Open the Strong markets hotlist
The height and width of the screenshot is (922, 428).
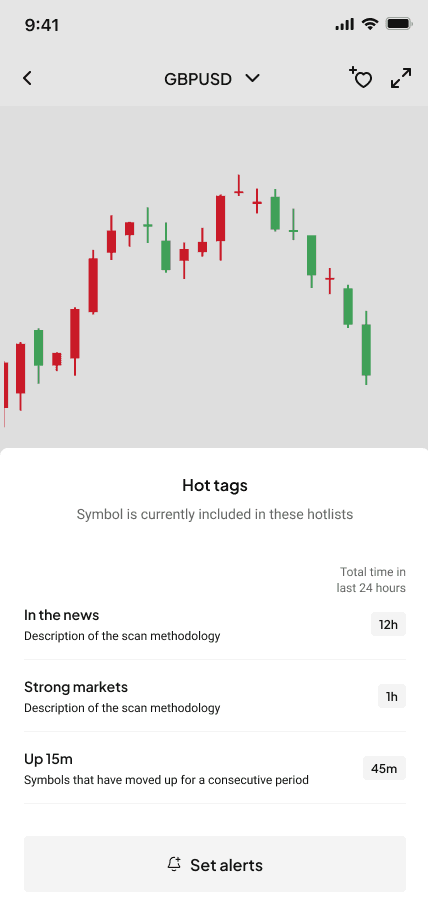pyautogui.click(x=215, y=696)
